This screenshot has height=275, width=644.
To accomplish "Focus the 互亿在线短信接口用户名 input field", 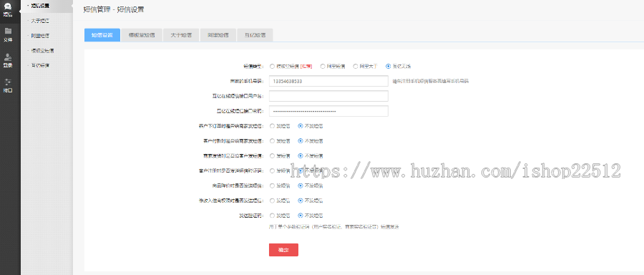I will [x=328, y=96].
